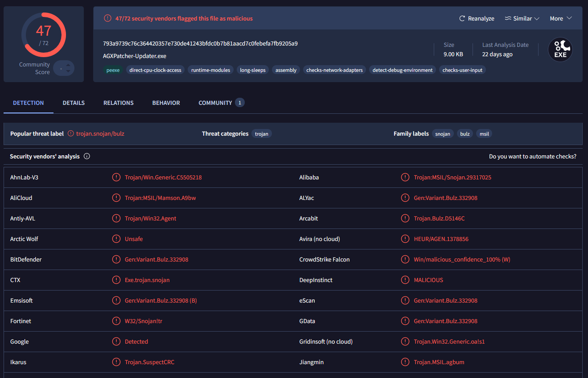Click the peexe tag
Screen dimensions: 588x378
[113, 70]
